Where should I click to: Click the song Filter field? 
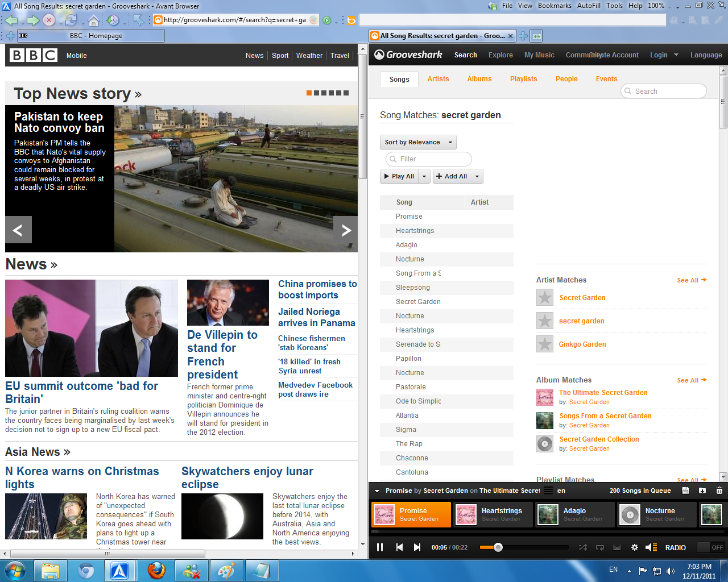click(x=428, y=159)
